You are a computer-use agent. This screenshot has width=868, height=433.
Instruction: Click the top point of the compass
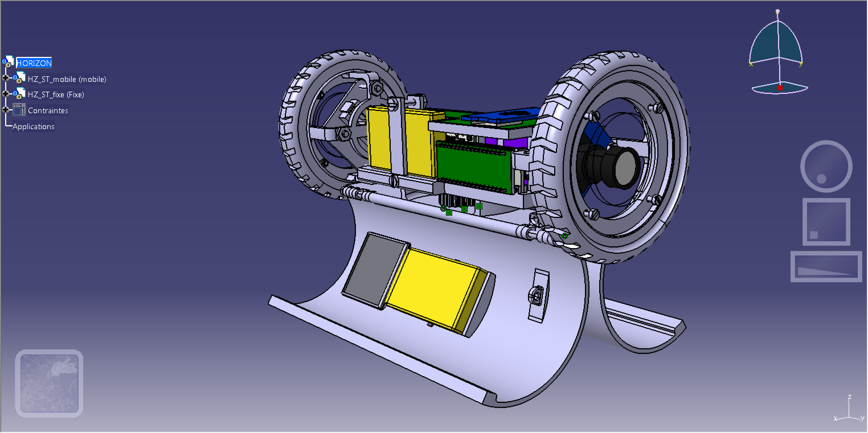(x=778, y=11)
